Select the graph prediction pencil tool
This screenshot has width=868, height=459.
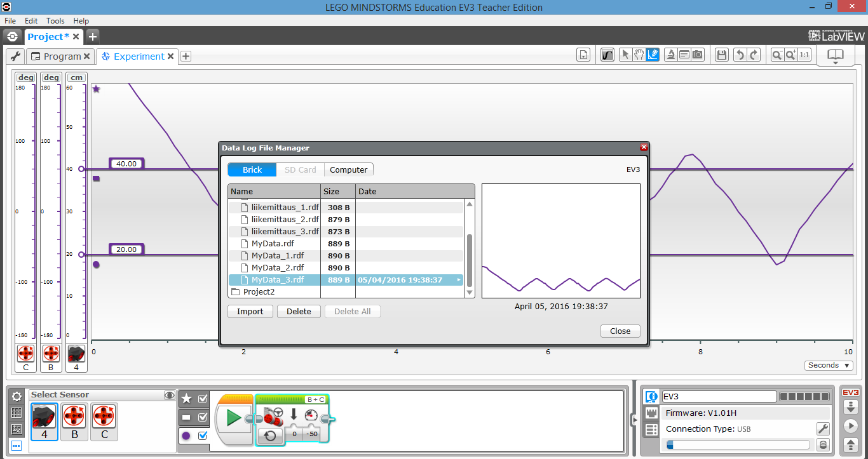point(653,55)
